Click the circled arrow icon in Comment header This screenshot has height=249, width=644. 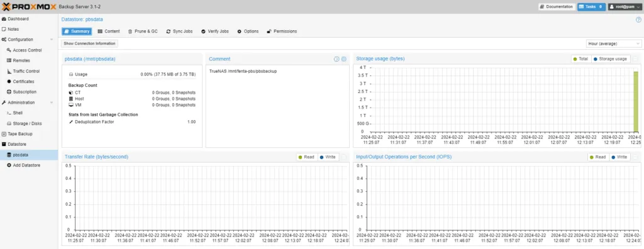336,59
